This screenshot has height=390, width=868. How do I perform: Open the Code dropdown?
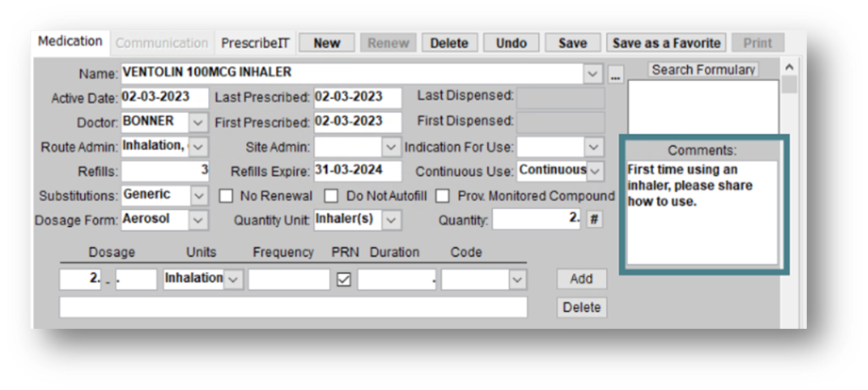pos(517,280)
